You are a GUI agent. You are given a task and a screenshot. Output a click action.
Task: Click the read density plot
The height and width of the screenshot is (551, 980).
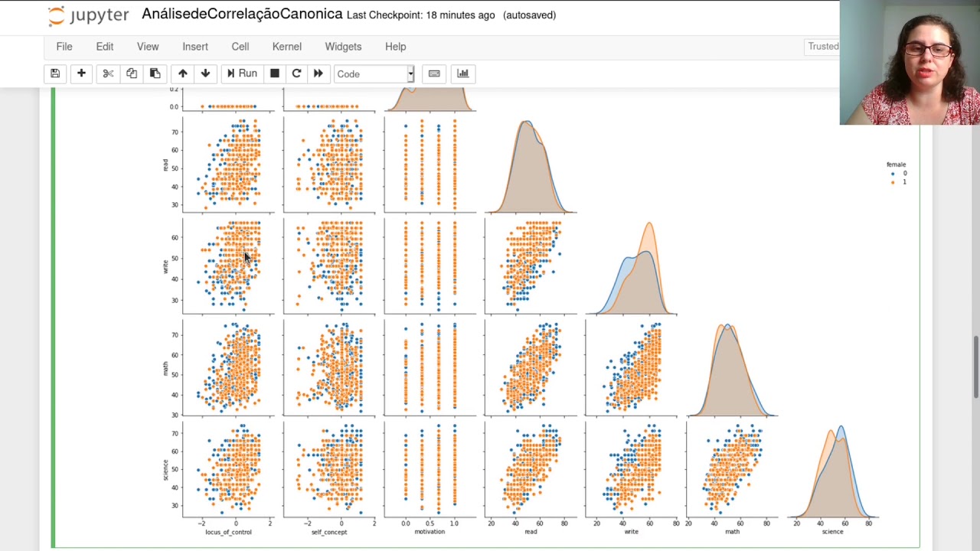point(531,164)
